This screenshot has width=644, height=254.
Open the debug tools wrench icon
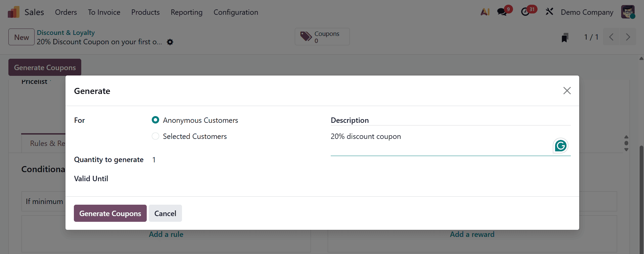tap(549, 12)
